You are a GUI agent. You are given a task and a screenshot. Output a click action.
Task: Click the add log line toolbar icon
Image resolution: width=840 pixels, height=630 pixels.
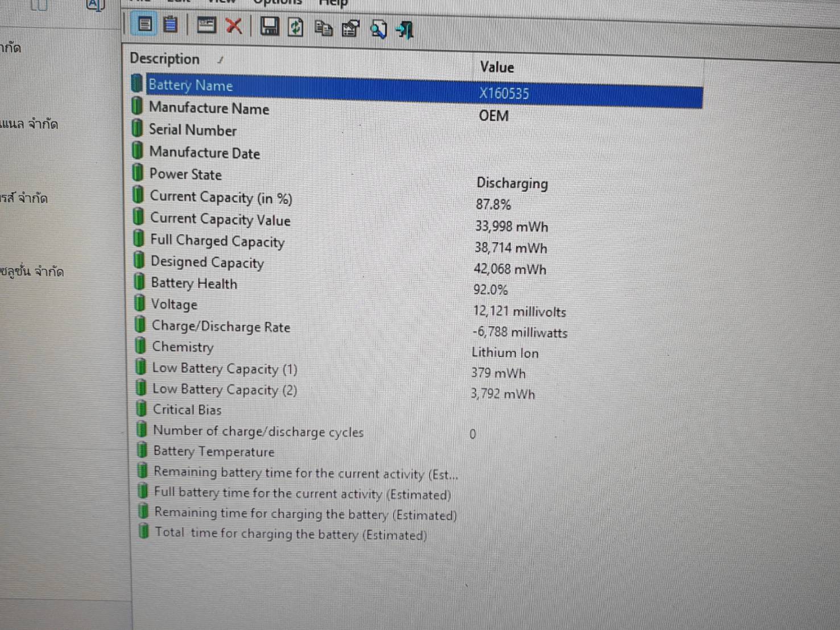click(x=206, y=25)
